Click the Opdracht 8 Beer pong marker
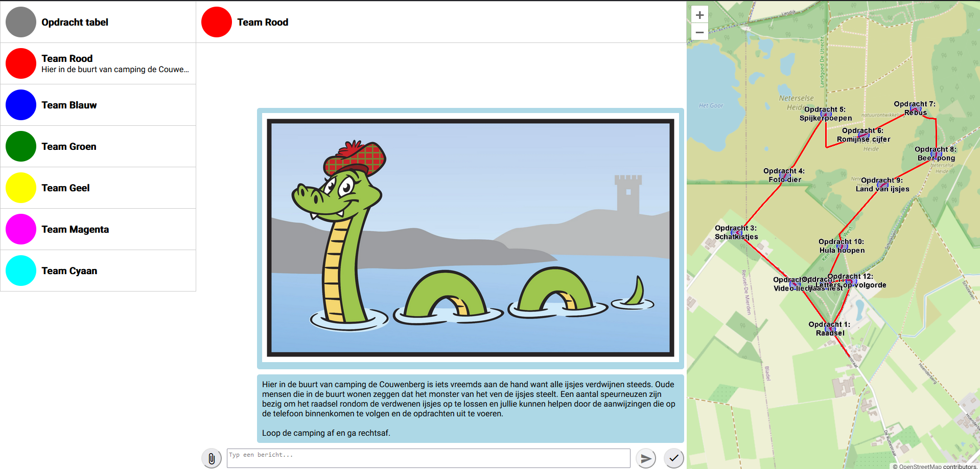This screenshot has width=980, height=469. click(x=936, y=154)
